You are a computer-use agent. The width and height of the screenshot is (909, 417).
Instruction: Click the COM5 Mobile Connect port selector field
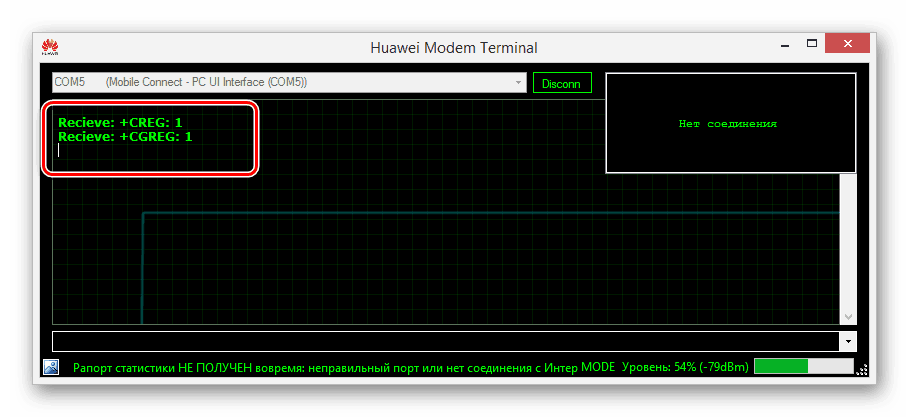tap(289, 83)
